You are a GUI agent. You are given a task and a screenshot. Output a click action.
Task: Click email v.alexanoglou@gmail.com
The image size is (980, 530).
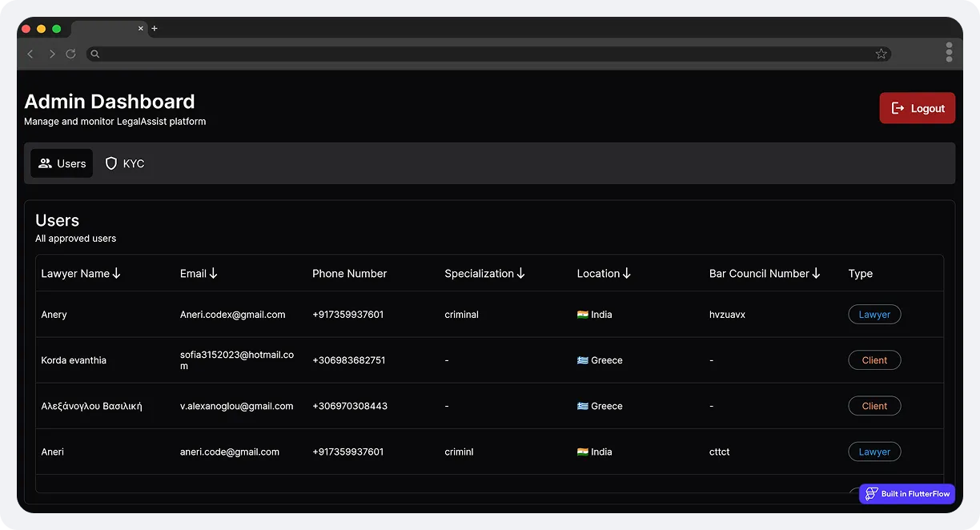pyautogui.click(x=236, y=406)
